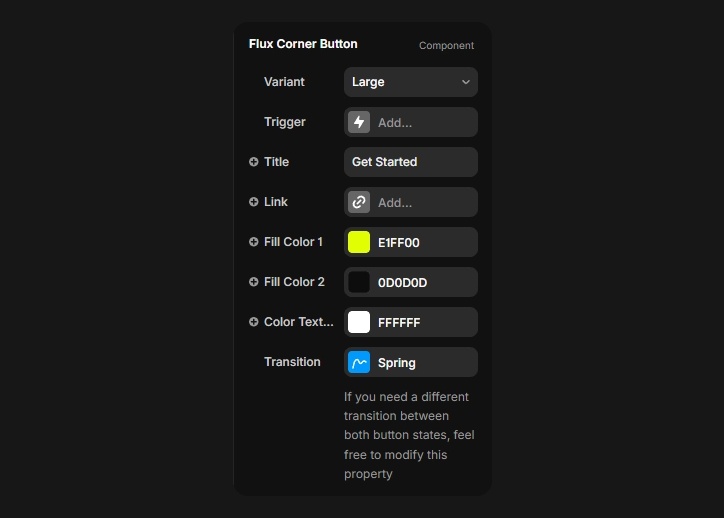
Task: Click the Variant dropdown chevron arrow
Action: pos(466,82)
